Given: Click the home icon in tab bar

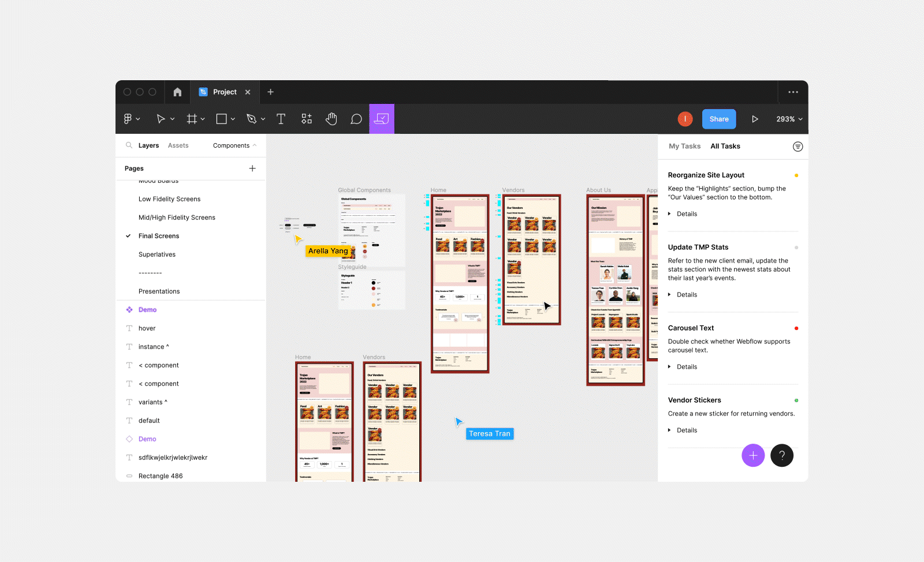Looking at the screenshot, I should 177,92.
